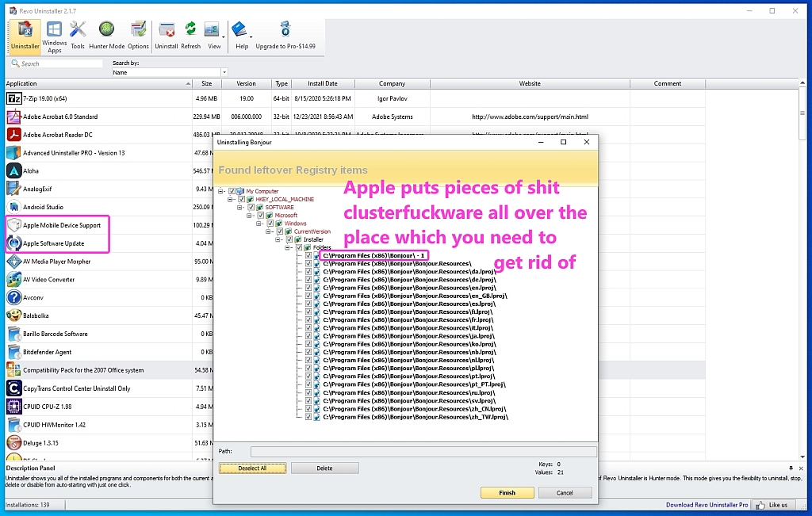Uncheck the zh_TW.lproj entry checkbox
Screen dimensions: 812x516
pos(308,417)
